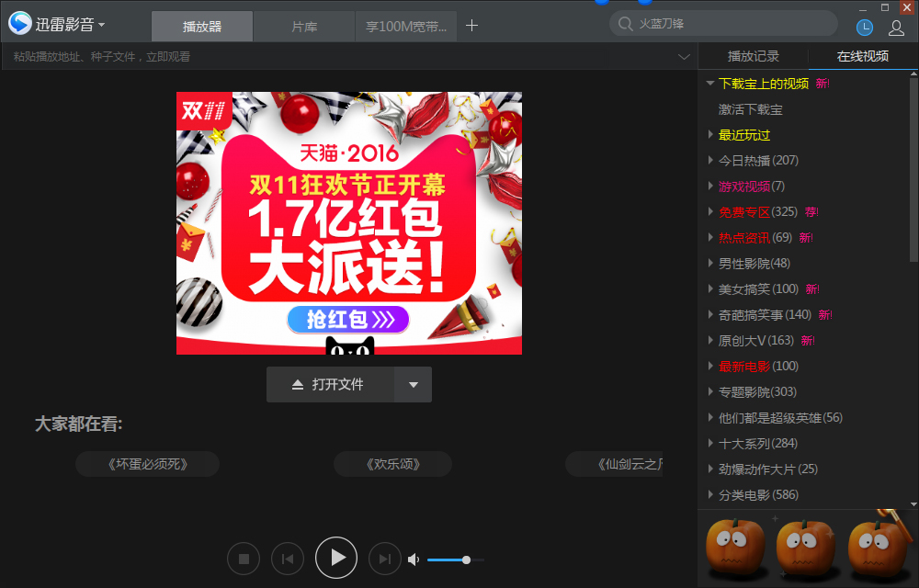Viewport: 919px width, 588px height.
Task: Open suggested title 《坏蛋必须死》
Action: tap(148, 464)
